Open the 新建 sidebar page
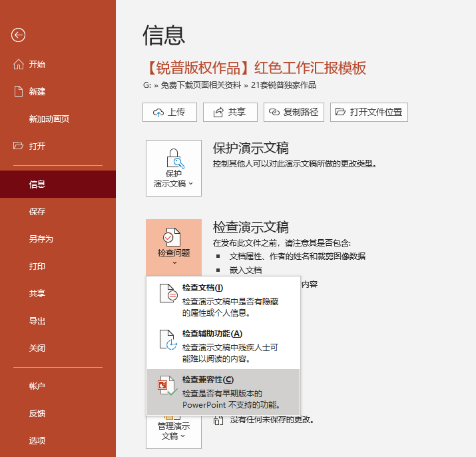The width and height of the screenshot is (476, 457). [58, 91]
